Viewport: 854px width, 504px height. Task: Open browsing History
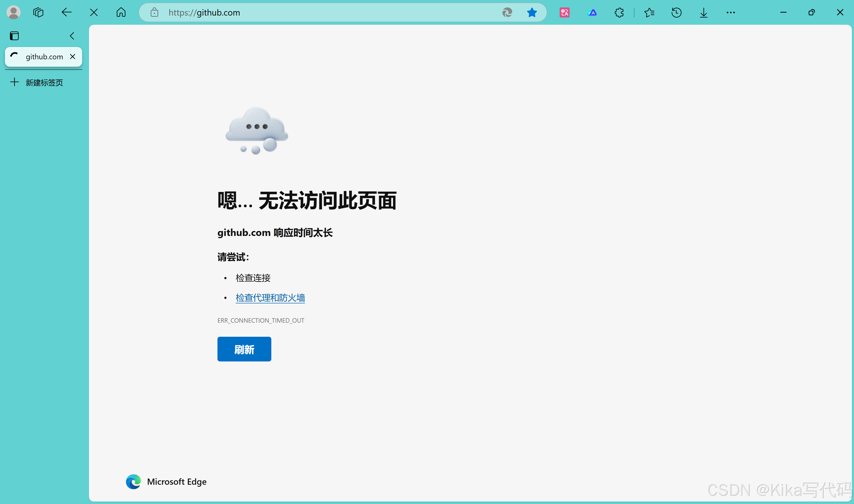pos(677,13)
